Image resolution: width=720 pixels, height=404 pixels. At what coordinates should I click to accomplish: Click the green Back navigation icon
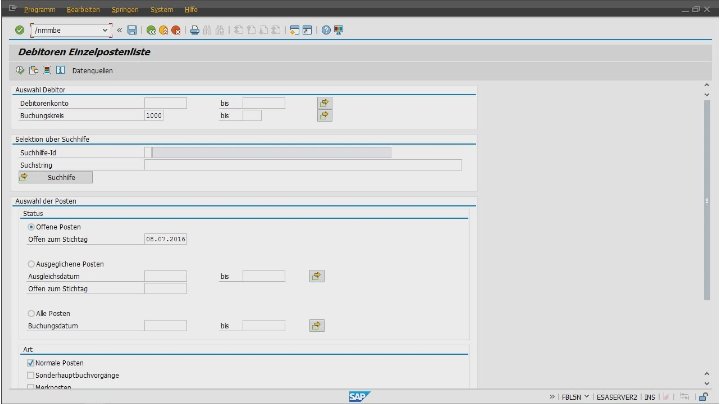tap(151, 30)
